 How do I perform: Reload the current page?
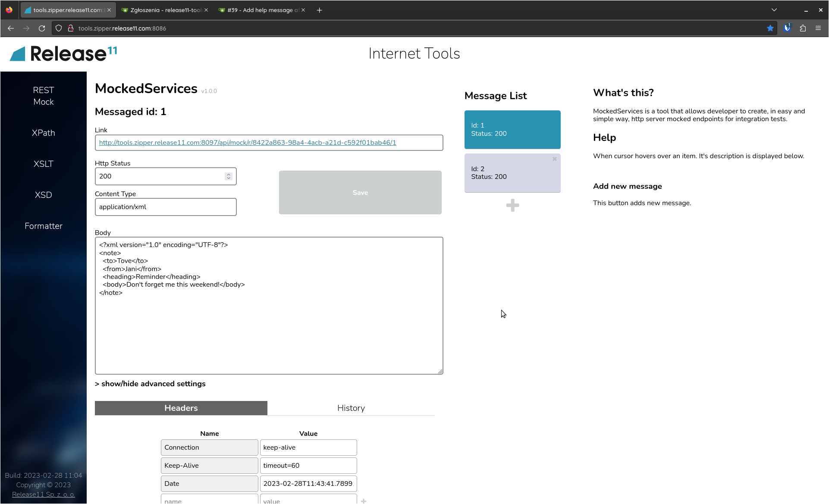point(42,28)
